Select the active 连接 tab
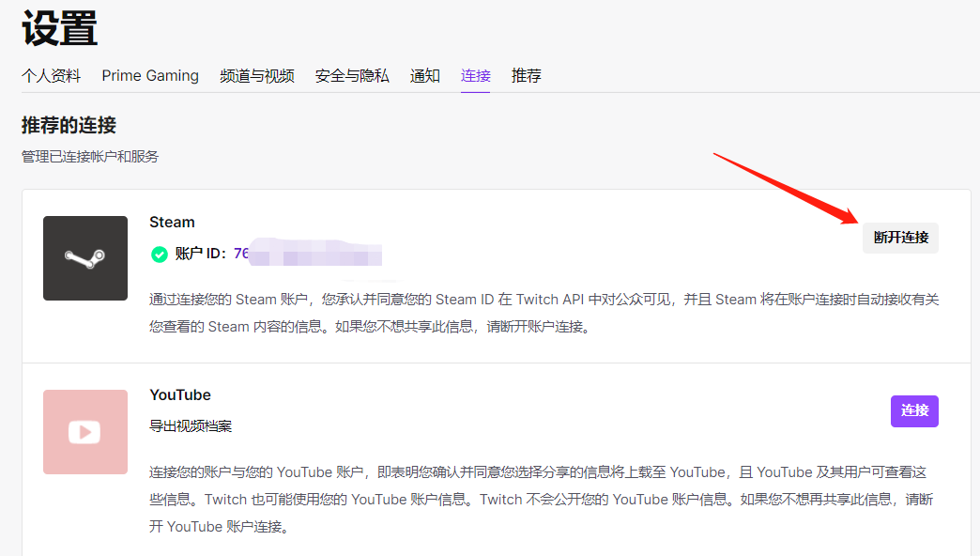 tap(475, 76)
